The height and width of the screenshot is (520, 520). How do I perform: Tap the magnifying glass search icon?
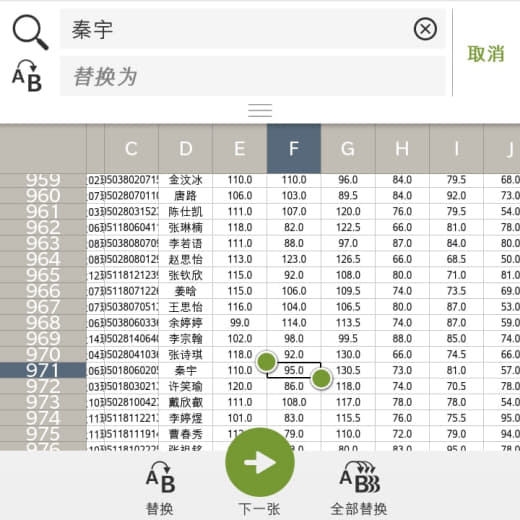point(30,32)
